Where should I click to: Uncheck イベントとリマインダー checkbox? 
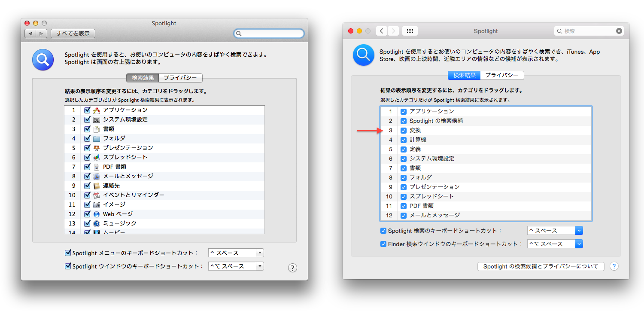point(88,195)
